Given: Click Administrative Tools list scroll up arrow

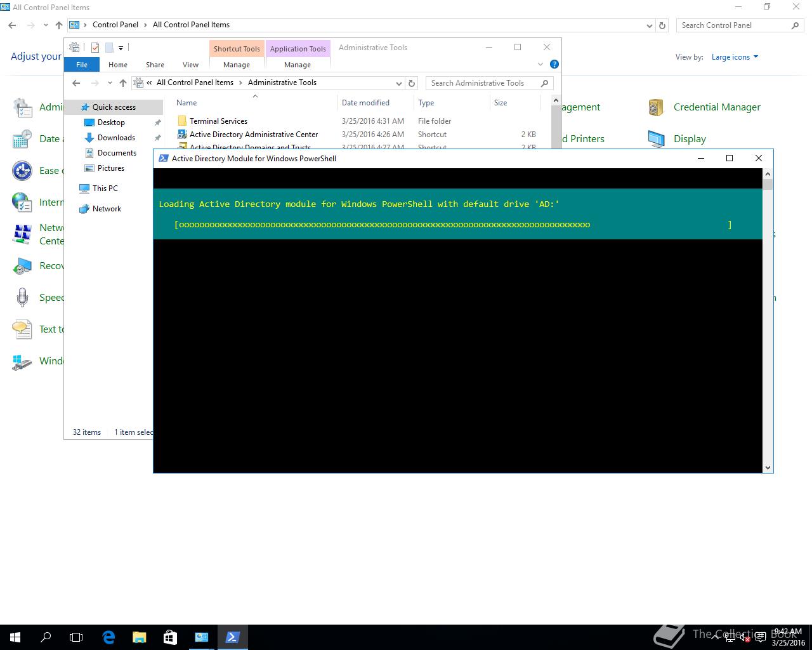Looking at the screenshot, I should coord(556,100).
